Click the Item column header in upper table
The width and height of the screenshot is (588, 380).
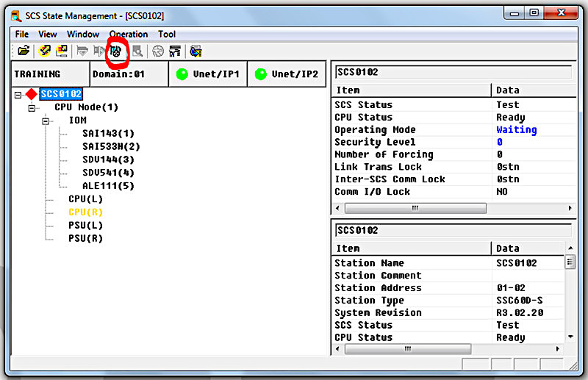coord(412,90)
